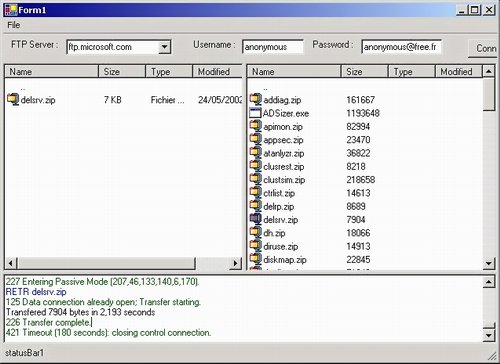Sort remote pane by Name column
Viewport: 500px width, 364px height.
294,72
